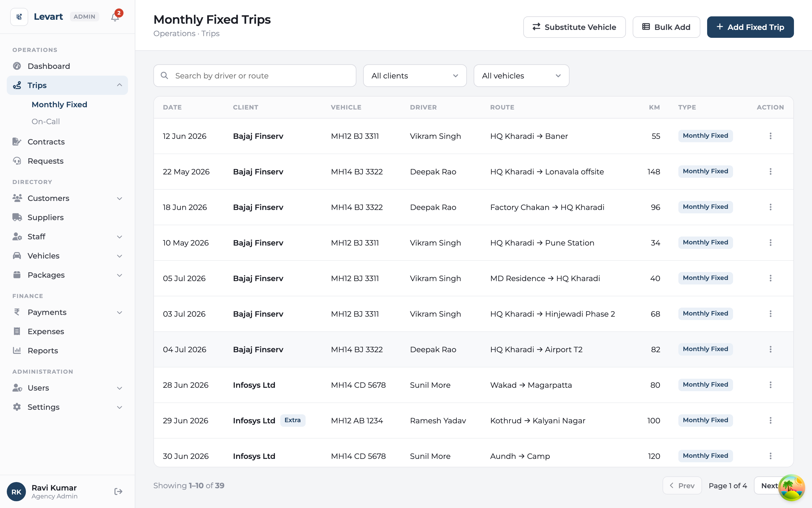Open row actions for 04 Jul 2026 trip
The image size is (812, 508).
point(770,349)
